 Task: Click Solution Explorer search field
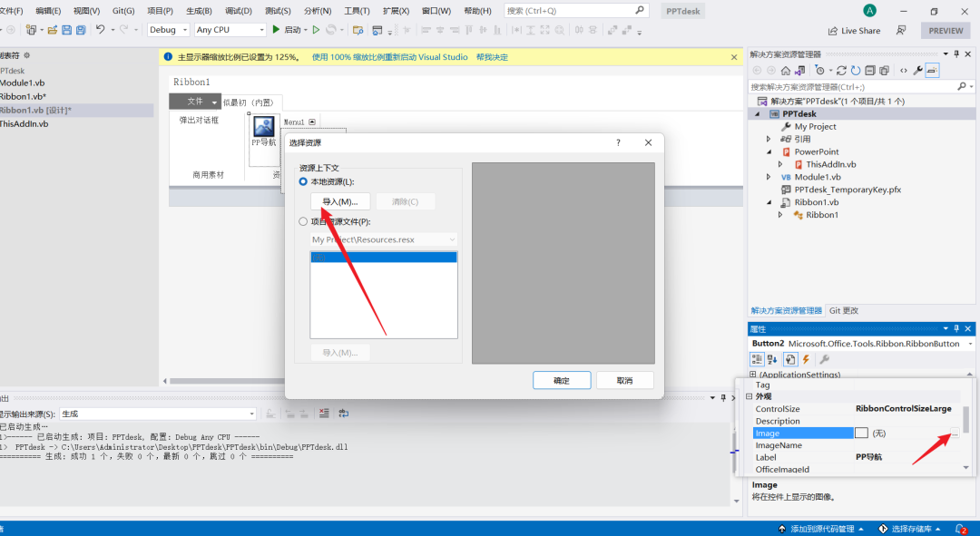[x=862, y=87]
